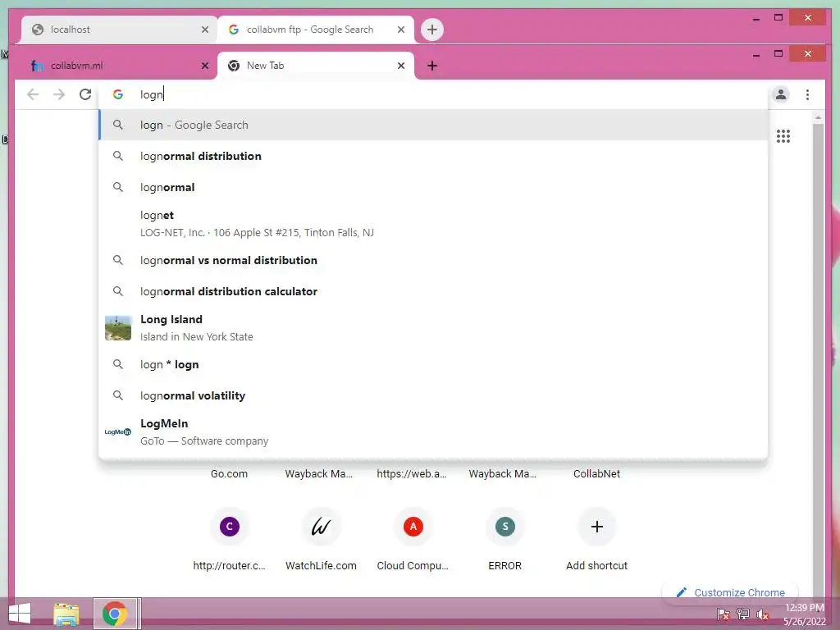The image size is (840, 630).
Task: Open File Explorer from the taskbar
Action: [66, 614]
